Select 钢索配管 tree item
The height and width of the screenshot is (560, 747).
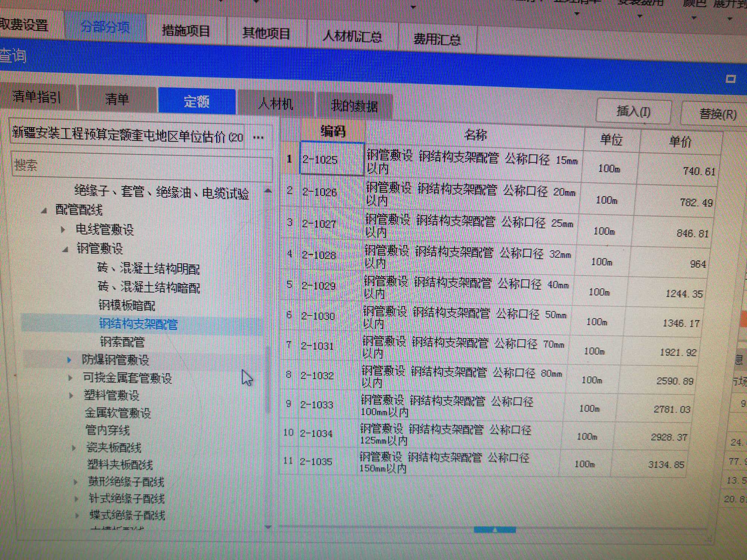122,342
